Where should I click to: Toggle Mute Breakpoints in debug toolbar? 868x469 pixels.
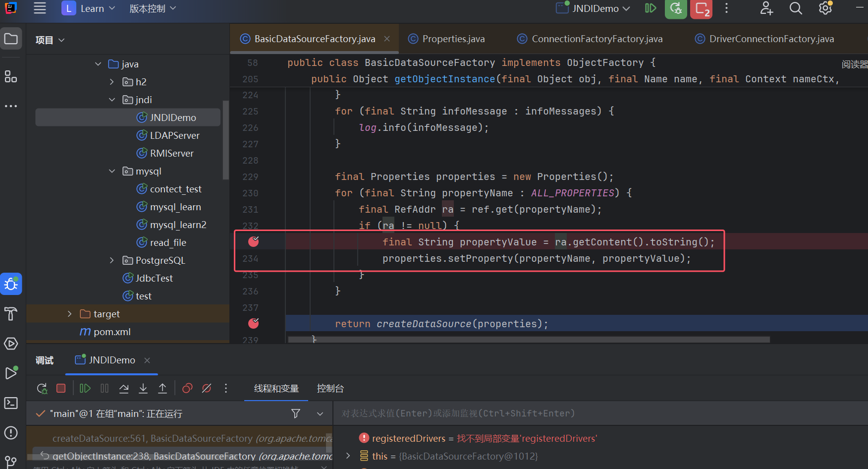coord(207,388)
